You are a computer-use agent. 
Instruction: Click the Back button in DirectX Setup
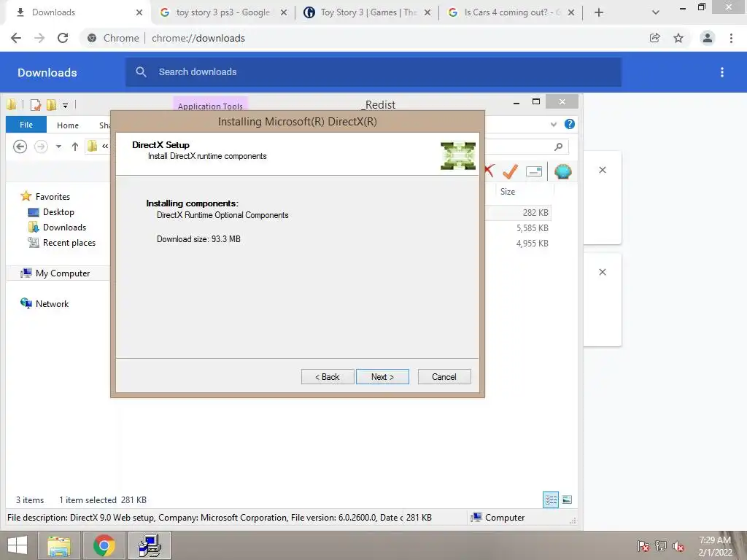[x=328, y=377]
